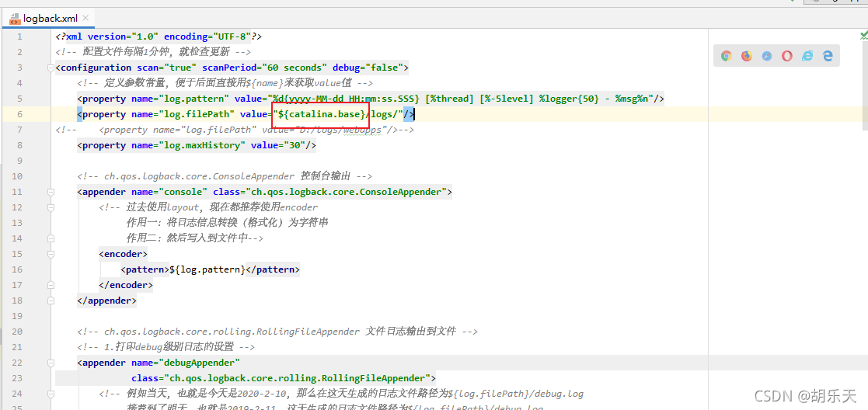
Task: Collapse the debugAppender element at line 22
Action: pos(51,363)
